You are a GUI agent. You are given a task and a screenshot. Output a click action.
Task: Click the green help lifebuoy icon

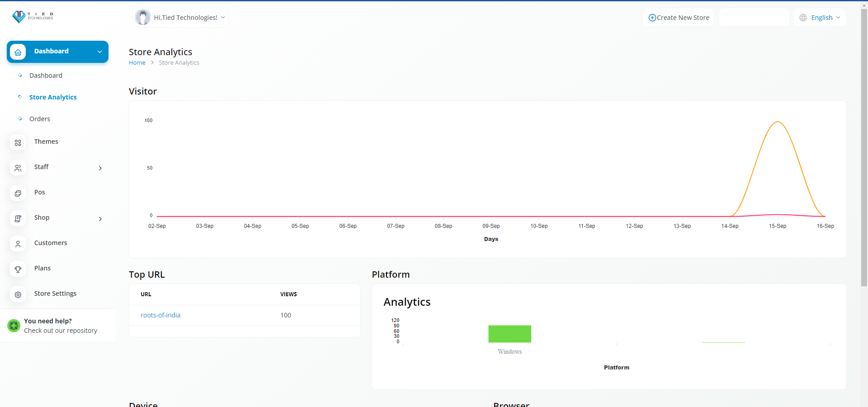pos(14,326)
